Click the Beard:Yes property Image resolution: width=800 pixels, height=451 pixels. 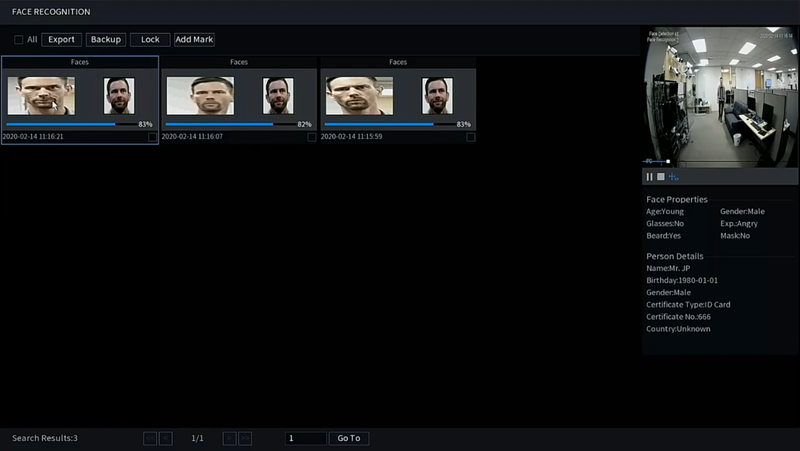663,236
